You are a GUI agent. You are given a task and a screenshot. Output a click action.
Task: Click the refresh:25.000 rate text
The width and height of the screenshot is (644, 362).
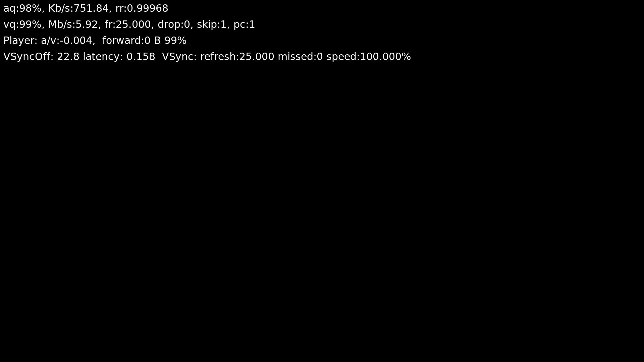click(x=237, y=57)
